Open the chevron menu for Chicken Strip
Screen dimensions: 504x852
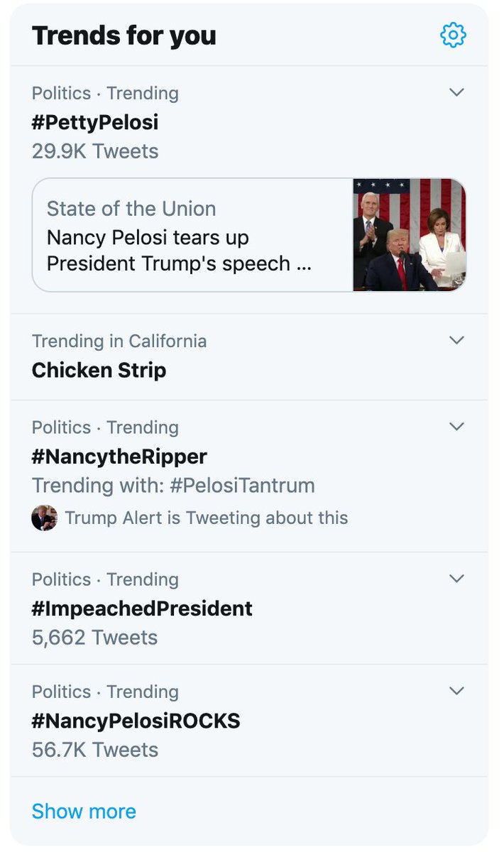tap(457, 340)
